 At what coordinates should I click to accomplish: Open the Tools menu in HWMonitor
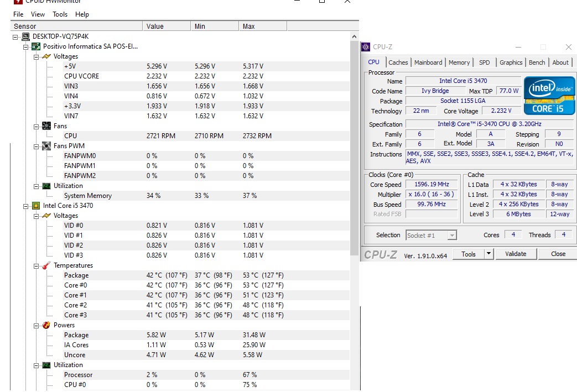pyautogui.click(x=60, y=14)
